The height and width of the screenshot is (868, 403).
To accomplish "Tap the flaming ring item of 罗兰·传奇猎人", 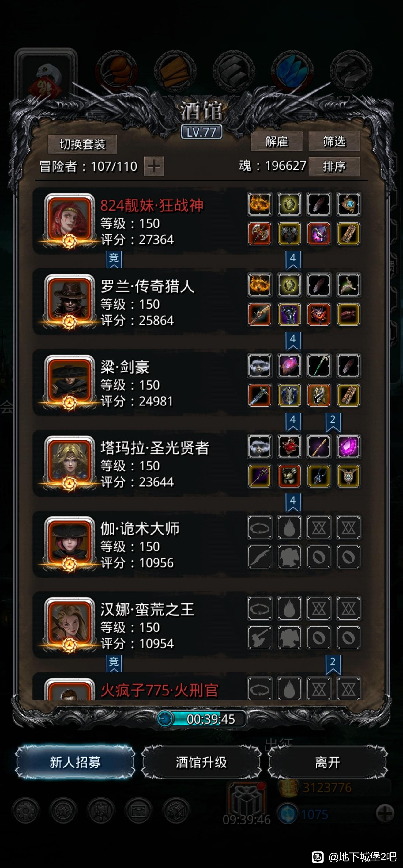I will (x=259, y=285).
